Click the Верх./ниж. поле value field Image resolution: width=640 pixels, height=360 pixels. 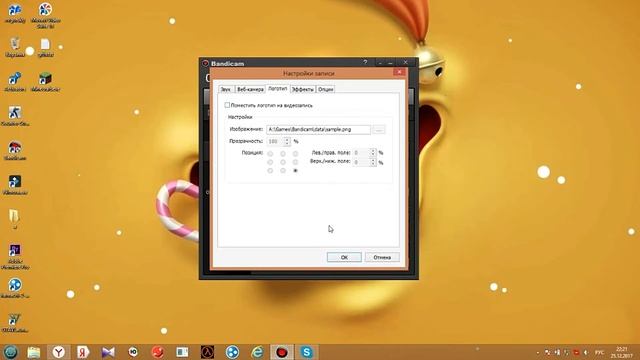pyautogui.click(x=361, y=162)
